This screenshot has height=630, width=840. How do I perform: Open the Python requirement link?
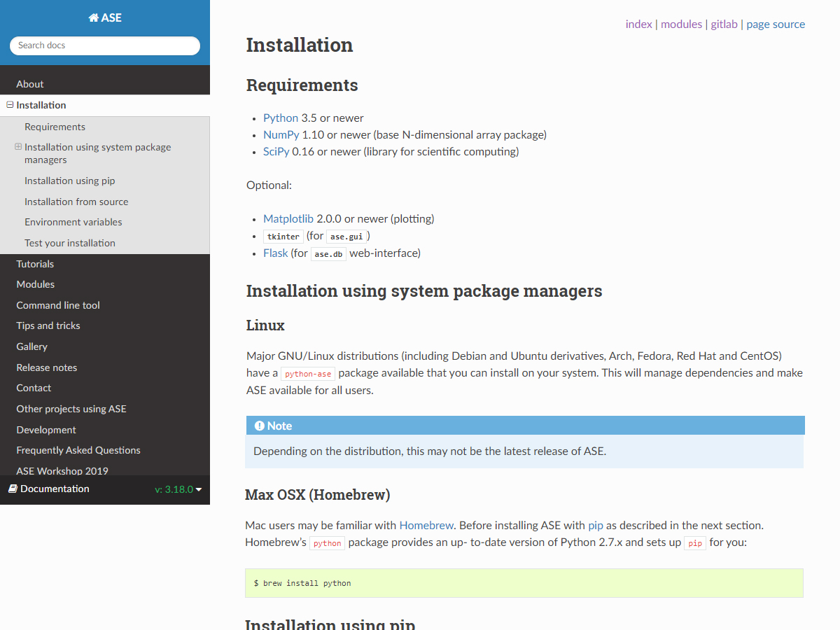(280, 118)
